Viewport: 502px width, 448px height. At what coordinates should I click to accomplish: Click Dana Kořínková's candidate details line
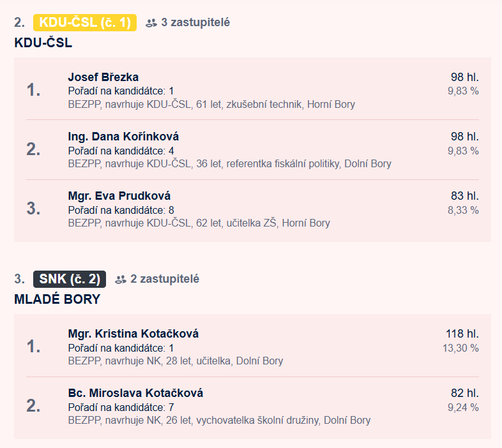[229, 164]
